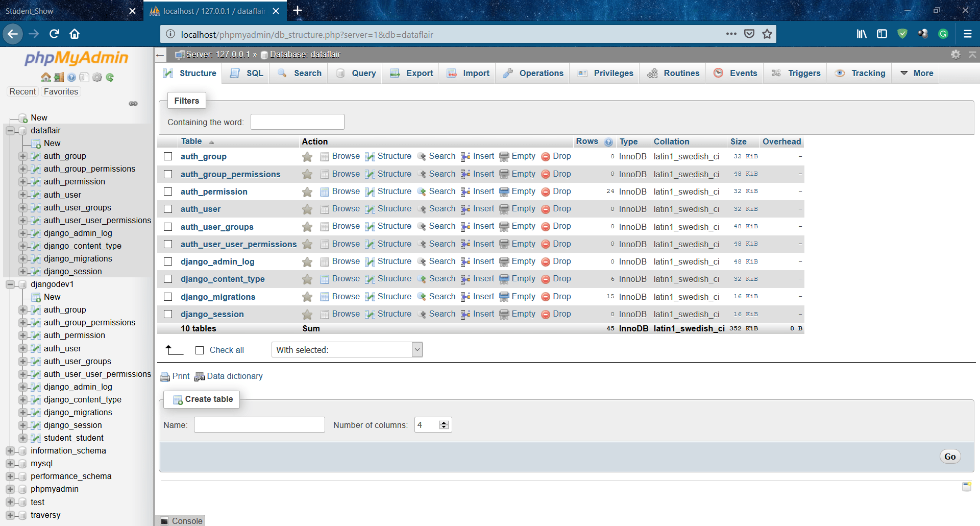The height and width of the screenshot is (526, 980).
Task: Open the Data dictionary link
Action: pos(235,376)
